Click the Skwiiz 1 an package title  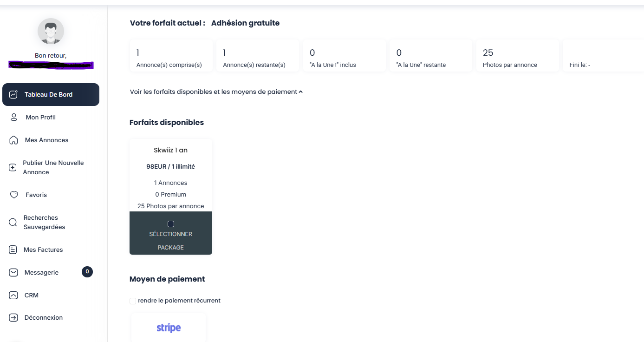point(170,150)
